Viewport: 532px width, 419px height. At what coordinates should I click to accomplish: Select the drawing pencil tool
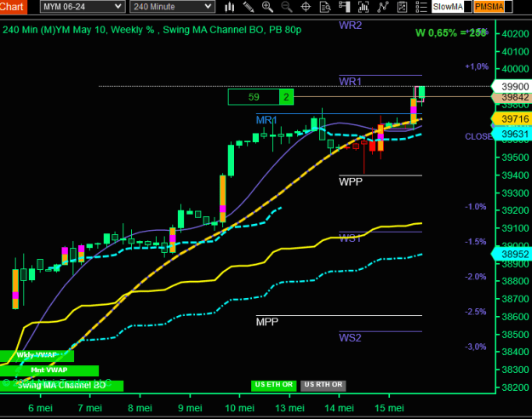coord(249,7)
